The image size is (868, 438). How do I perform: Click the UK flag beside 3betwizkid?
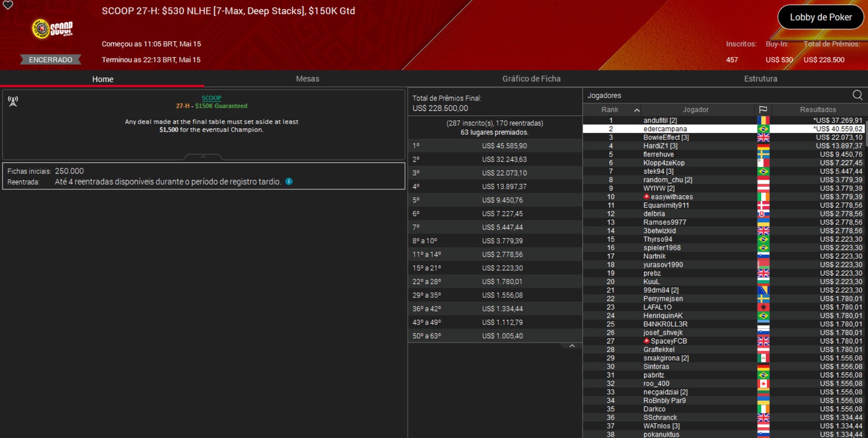[763, 231]
